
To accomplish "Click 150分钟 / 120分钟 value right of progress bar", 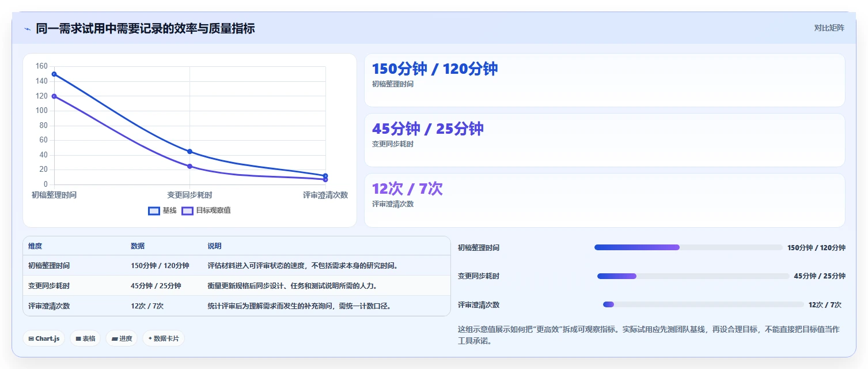I will tap(816, 248).
